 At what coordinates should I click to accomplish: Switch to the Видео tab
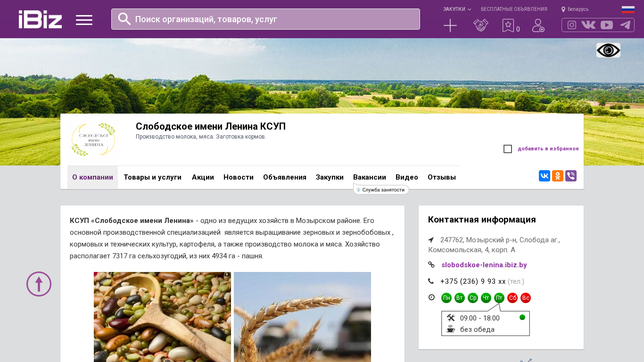pyautogui.click(x=407, y=177)
